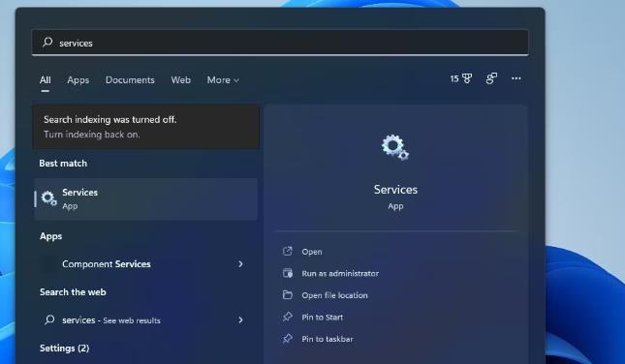
Task: Click the Services gears icon in best match
Action: point(49,198)
